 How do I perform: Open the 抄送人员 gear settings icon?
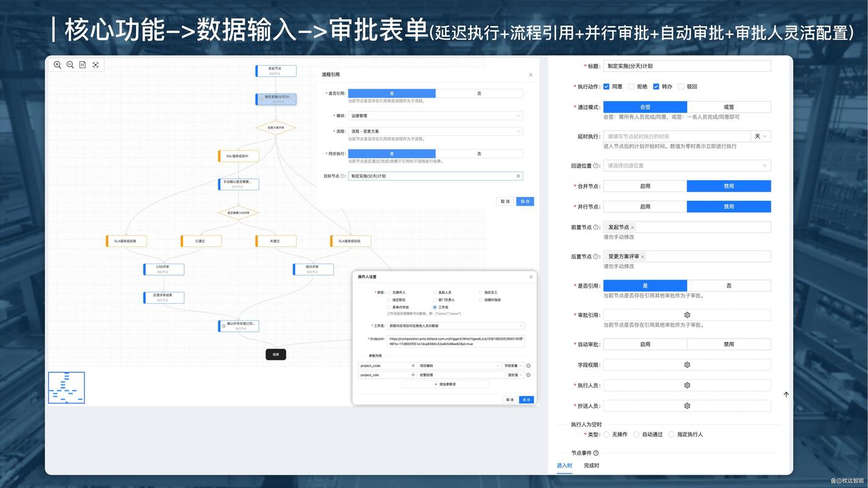(687, 405)
